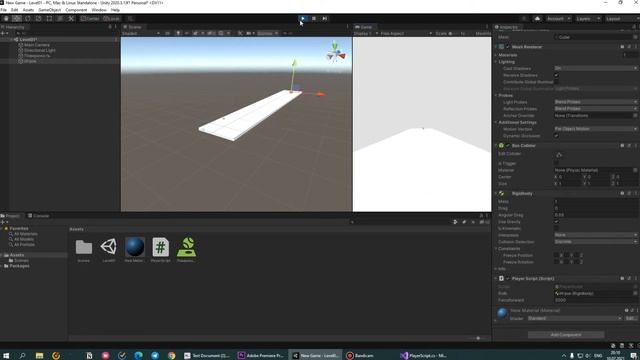Click the scene orientation gizmo
Screen dimensions: 640x360
tap(336, 53)
